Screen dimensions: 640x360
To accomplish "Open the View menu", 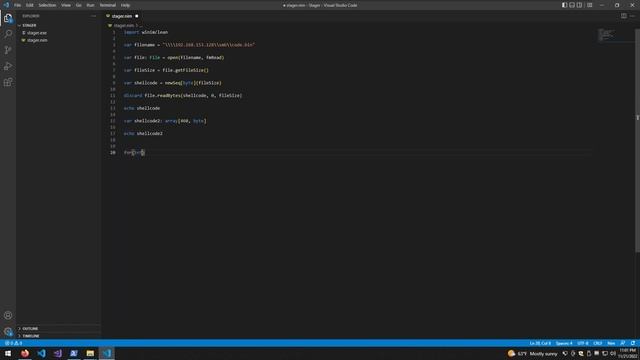I will point(66,5).
